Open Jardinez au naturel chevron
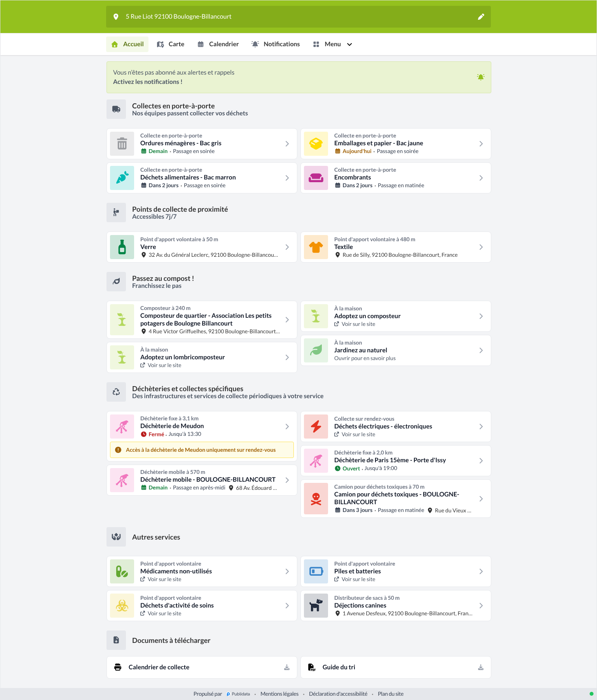 pyautogui.click(x=481, y=350)
